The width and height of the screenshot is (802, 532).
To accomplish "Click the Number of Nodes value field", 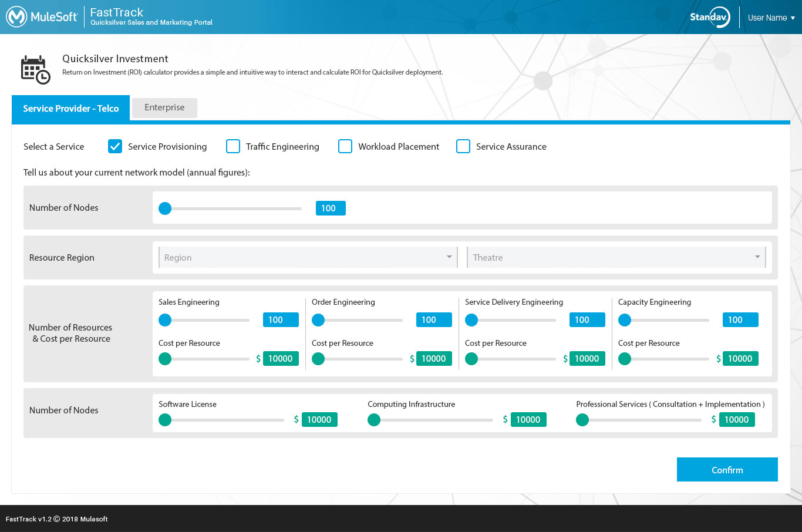I will coord(331,208).
